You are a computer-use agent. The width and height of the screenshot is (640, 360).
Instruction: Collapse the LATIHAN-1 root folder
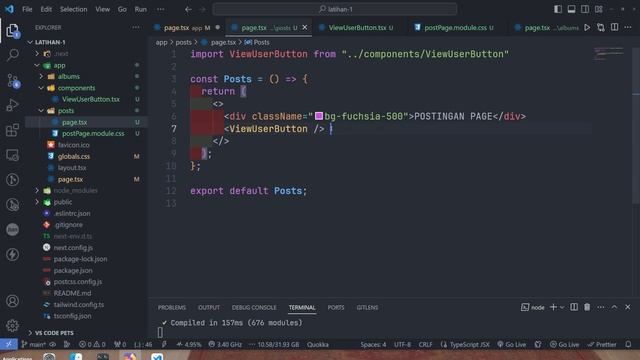(30, 42)
